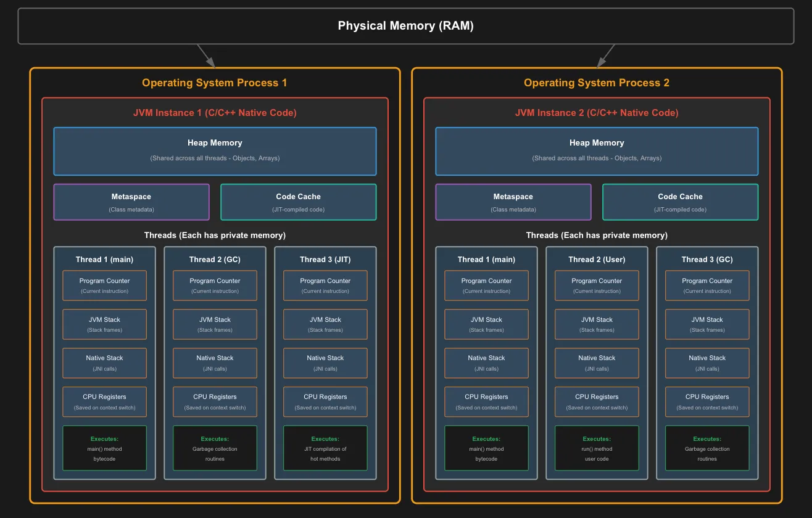Screen dimensions: 812x518
Task: Click "JVM Instance 2 (C/C++ Native Code)" title
Action: coord(597,113)
